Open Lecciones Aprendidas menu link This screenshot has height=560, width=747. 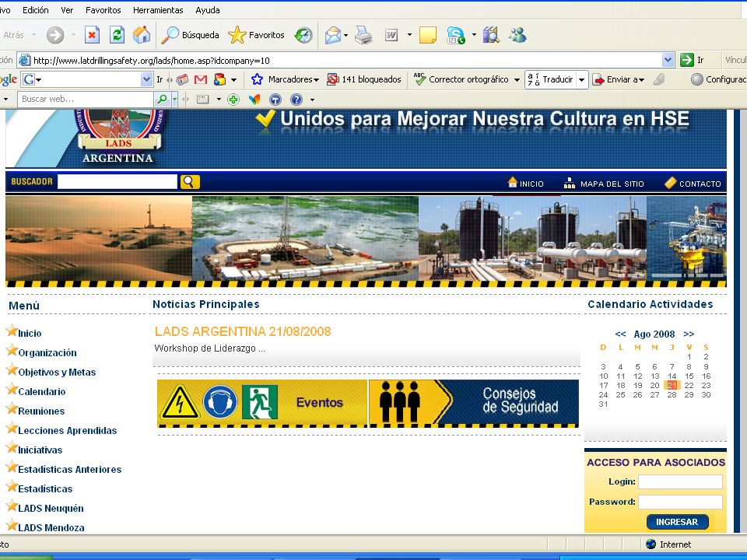click(x=67, y=430)
